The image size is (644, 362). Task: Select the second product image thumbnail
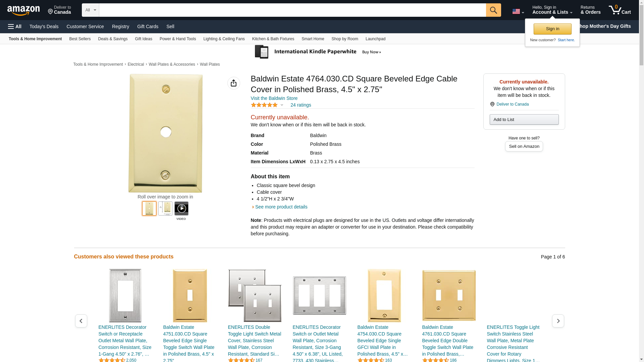pyautogui.click(x=165, y=208)
